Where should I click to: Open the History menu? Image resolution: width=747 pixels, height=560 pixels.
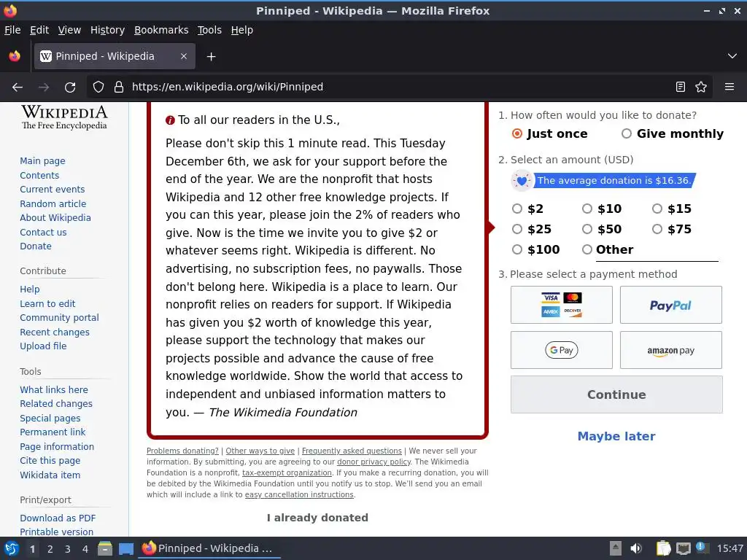point(107,30)
